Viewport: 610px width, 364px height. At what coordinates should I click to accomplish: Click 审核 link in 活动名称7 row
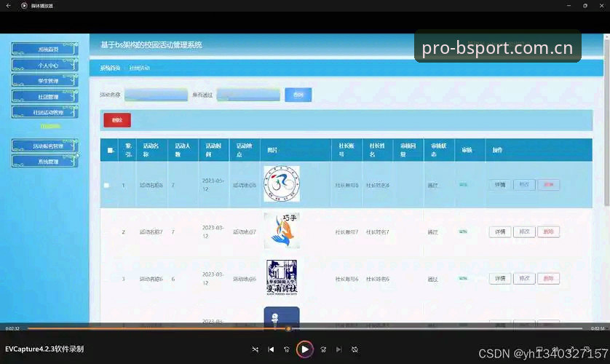[463, 232]
